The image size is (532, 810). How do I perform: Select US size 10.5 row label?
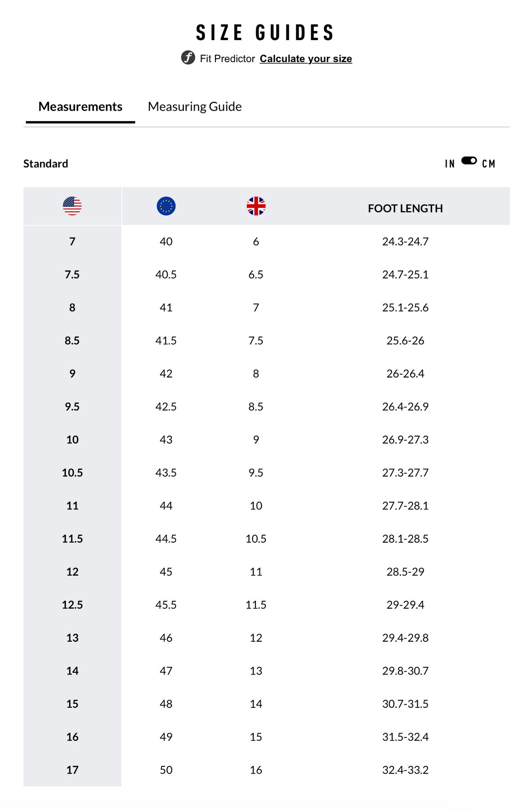[72, 472]
